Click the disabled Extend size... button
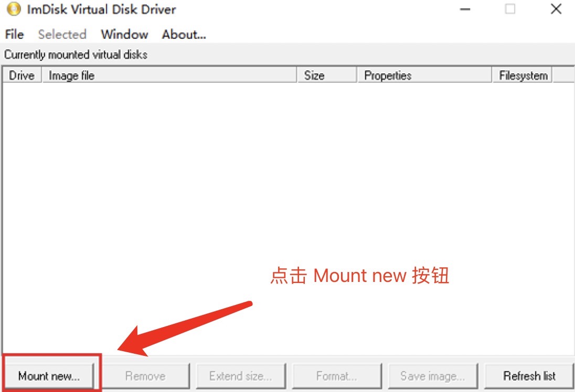Viewport: 575px width, 392px height. tap(241, 376)
